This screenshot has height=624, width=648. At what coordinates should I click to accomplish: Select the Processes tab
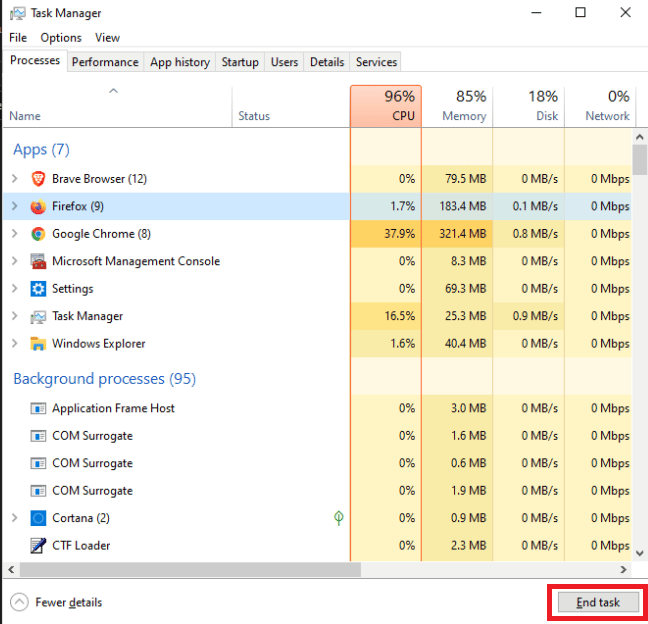pos(35,61)
